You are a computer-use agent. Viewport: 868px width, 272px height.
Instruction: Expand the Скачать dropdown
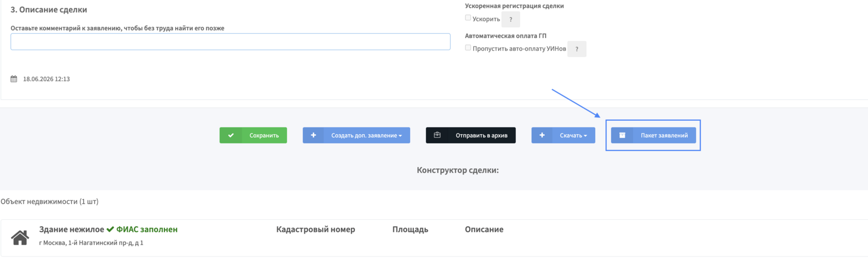(563, 135)
